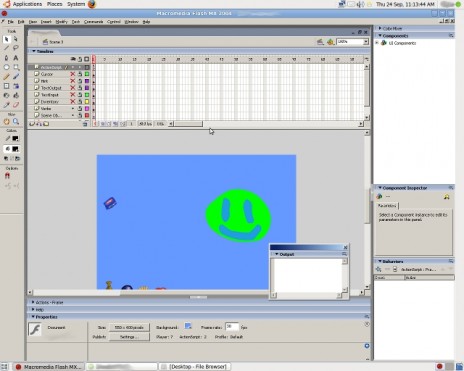Select the Subselection tool
The width and height of the screenshot is (464, 371).
pos(15,39)
